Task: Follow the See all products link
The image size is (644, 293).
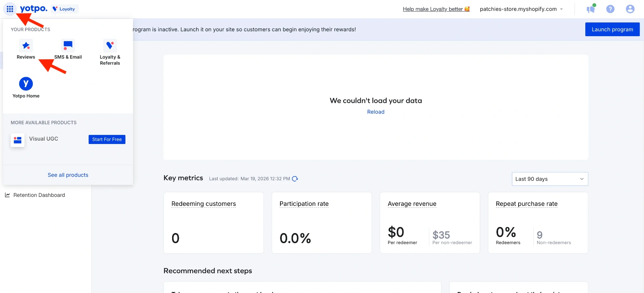Action: coord(68,175)
